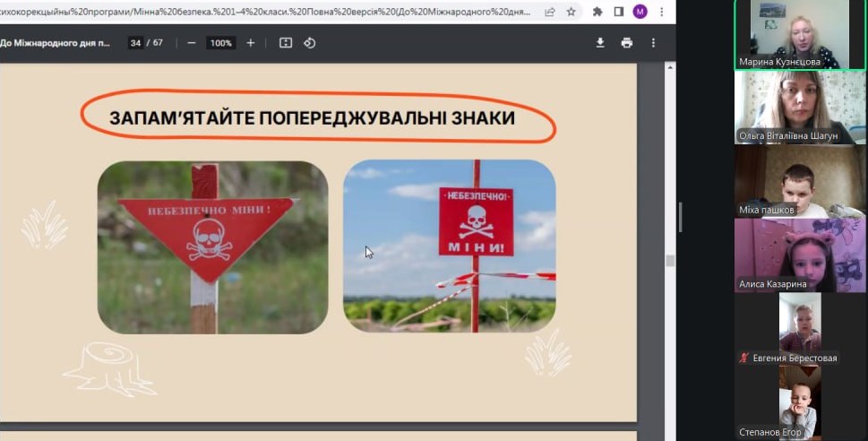Viewport: 868px width, 441px height.
Task: Open the Chrome profile avatar menu
Action: coord(640,12)
